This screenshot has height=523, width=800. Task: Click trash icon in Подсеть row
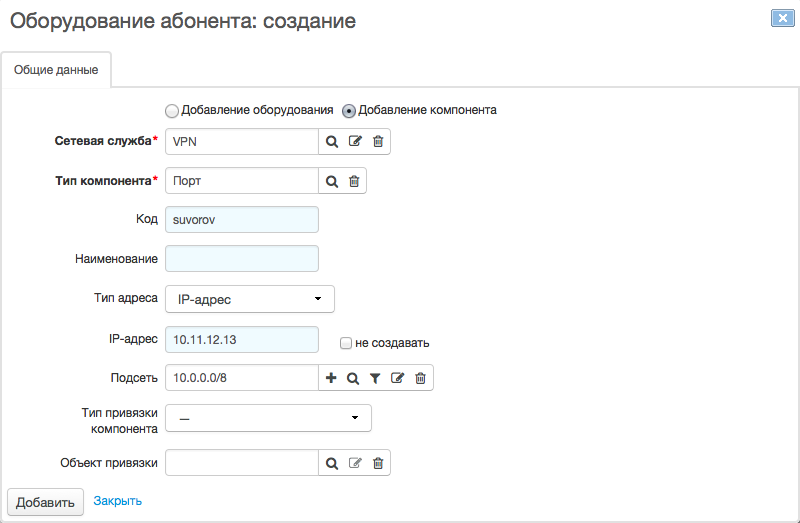point(420,378)
